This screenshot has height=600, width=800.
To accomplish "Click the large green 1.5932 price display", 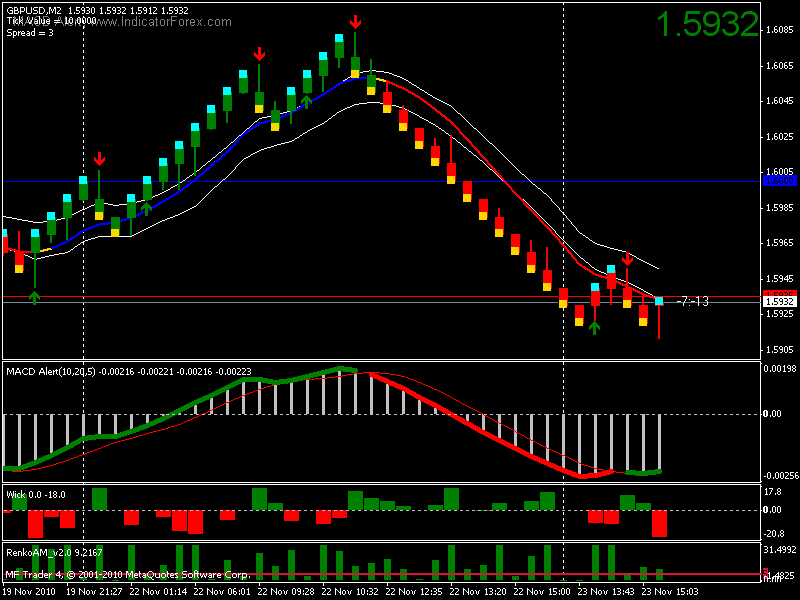I will [x=707, y=24].
